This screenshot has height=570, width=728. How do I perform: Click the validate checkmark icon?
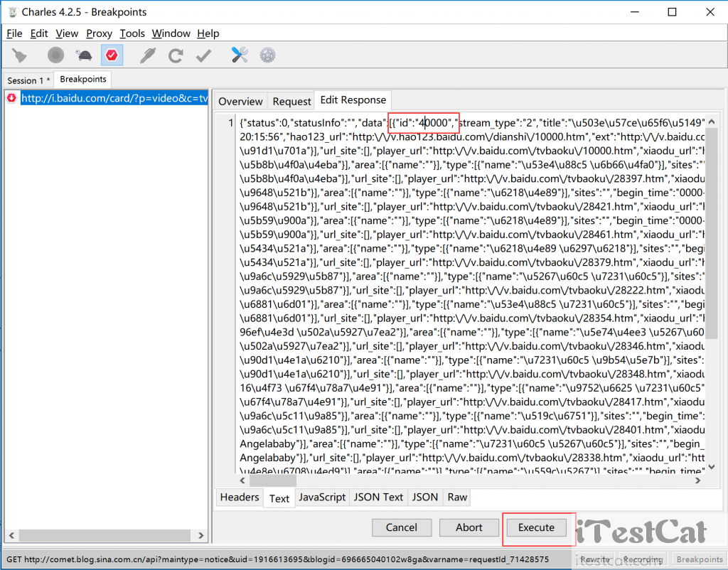pyautogui.click(x=204, y=55)
